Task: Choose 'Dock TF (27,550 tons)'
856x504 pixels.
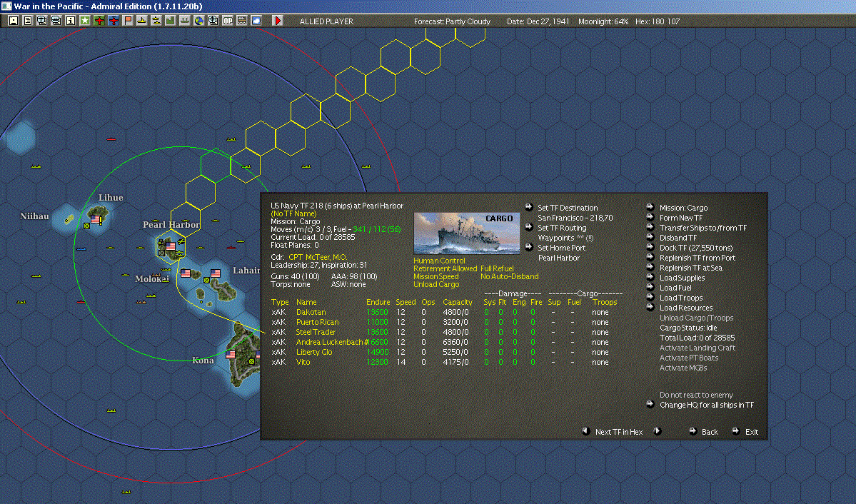Action: click(696, 248)
